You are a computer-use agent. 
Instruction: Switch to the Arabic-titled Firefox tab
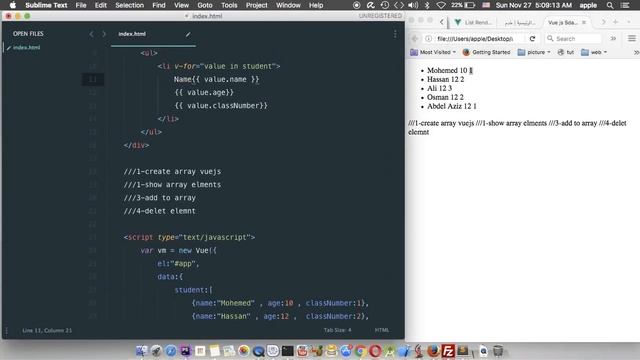pyautogui.click(x=520, y=22)
